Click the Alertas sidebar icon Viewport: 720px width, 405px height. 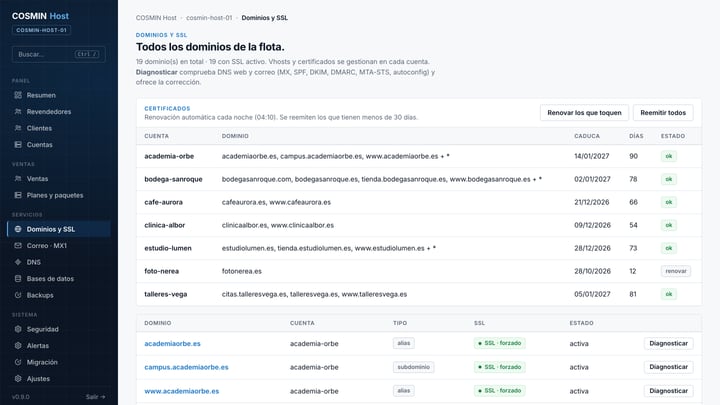18,346
